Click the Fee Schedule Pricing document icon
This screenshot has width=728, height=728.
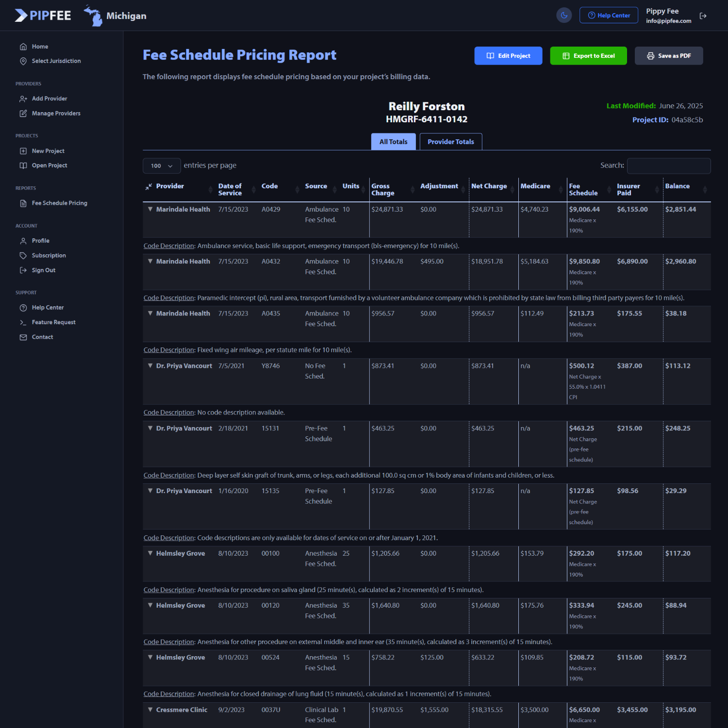[x=23, y=203]
